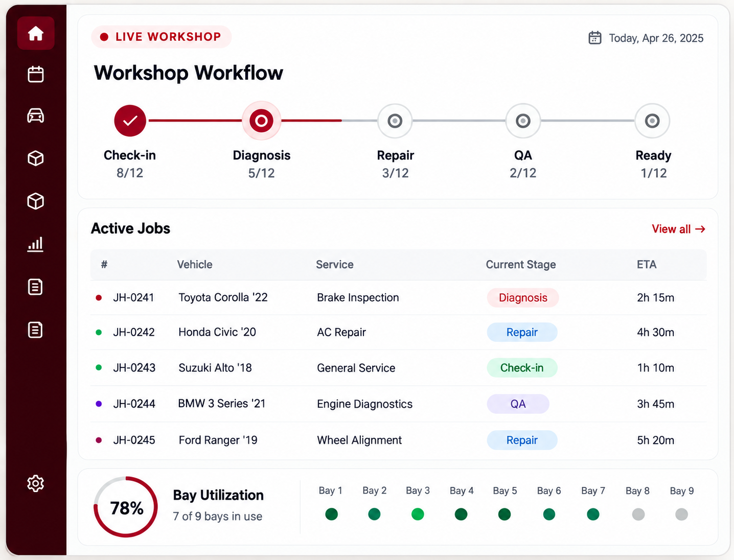Click the red workflow progress line after Check-in
Image resolution: width=734 pixels, height=560 pixels.
coord(194,121)
